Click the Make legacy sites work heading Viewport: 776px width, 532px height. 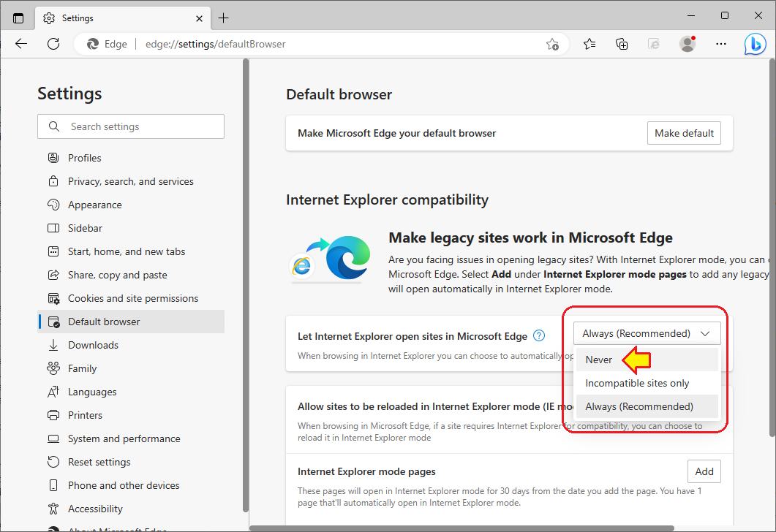click(530, 237)
